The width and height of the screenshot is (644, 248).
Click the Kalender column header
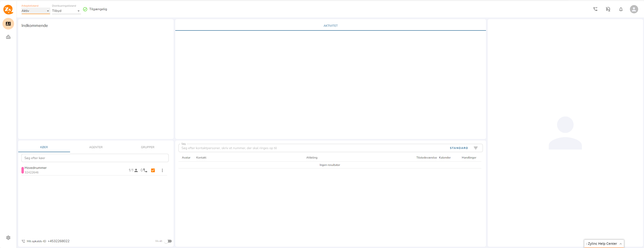tap(445, 158)
